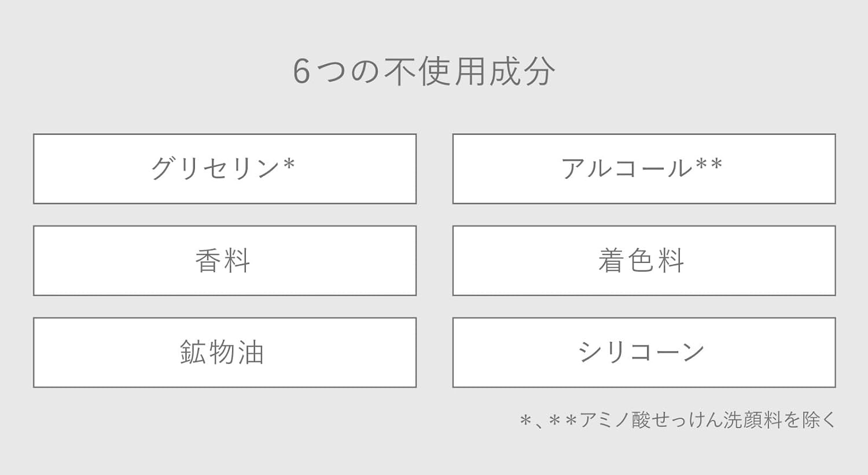Click the double asterisk after アルコール
868x475 pixels.
coord(709,166)
